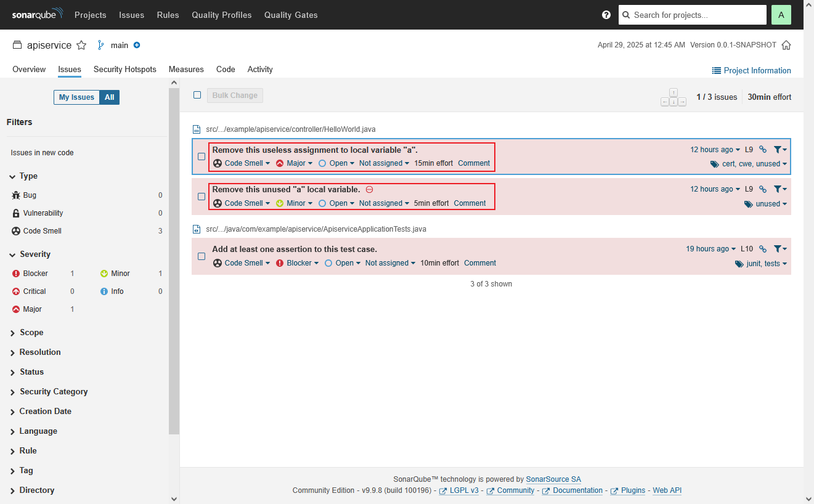Open similar-issues filter for useless assignment issue

click(x=780, y=149)
